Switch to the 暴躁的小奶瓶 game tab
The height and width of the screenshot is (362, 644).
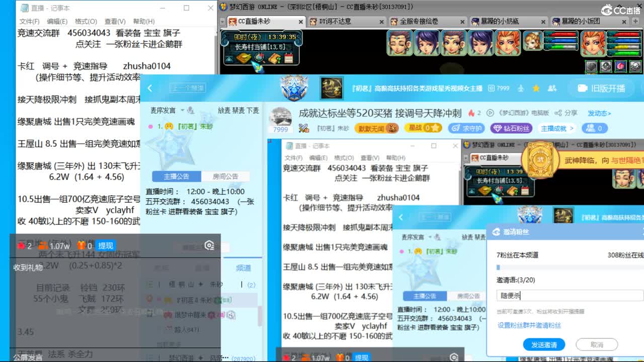pos(509,22)
